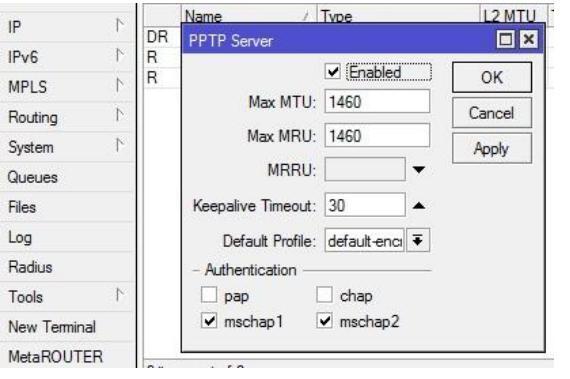Click the Cancel button

click(492, 113)
